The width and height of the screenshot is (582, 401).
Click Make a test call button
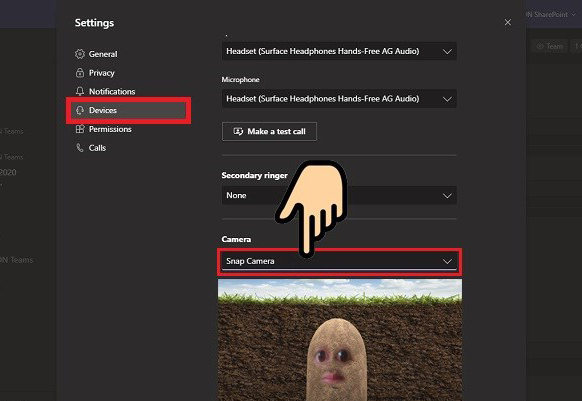pos(269,131)
